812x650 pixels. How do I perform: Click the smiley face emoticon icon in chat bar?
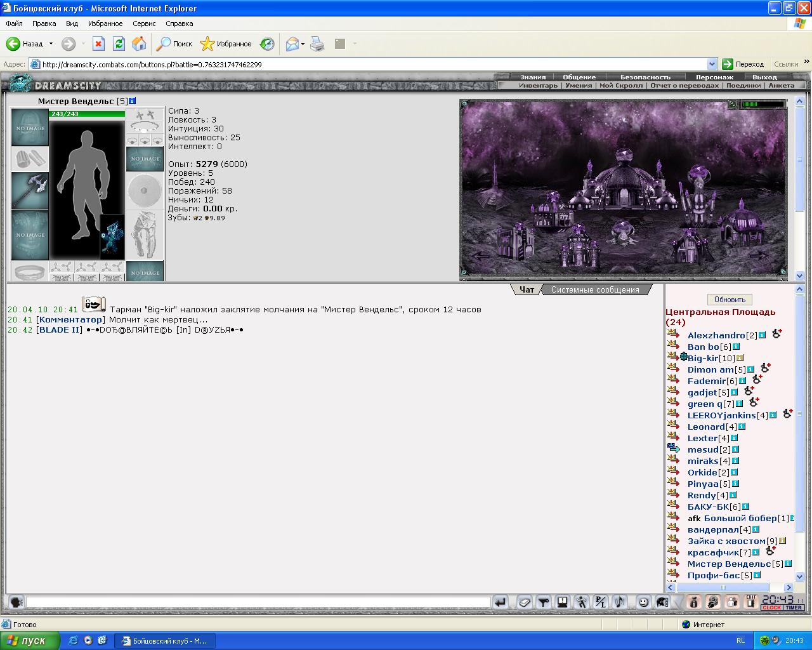643,602
